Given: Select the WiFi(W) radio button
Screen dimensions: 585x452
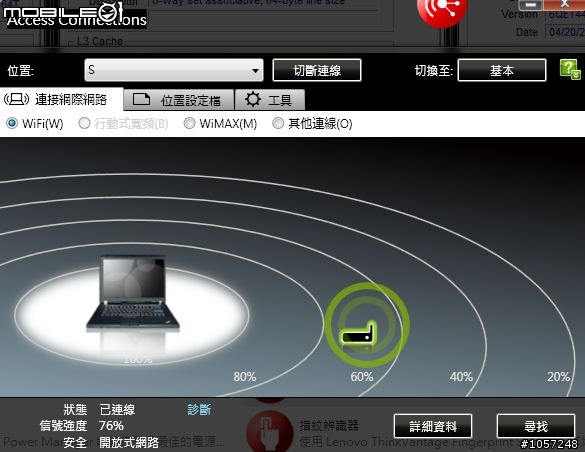Looking at the screenshot, I should click(x=12, y=123).
